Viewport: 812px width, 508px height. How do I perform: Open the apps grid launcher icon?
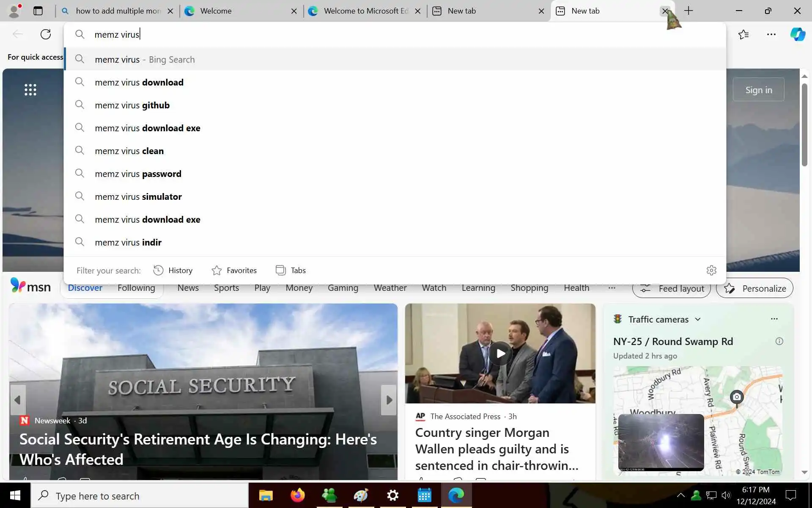pyautogui.click(x=30, y=90)
